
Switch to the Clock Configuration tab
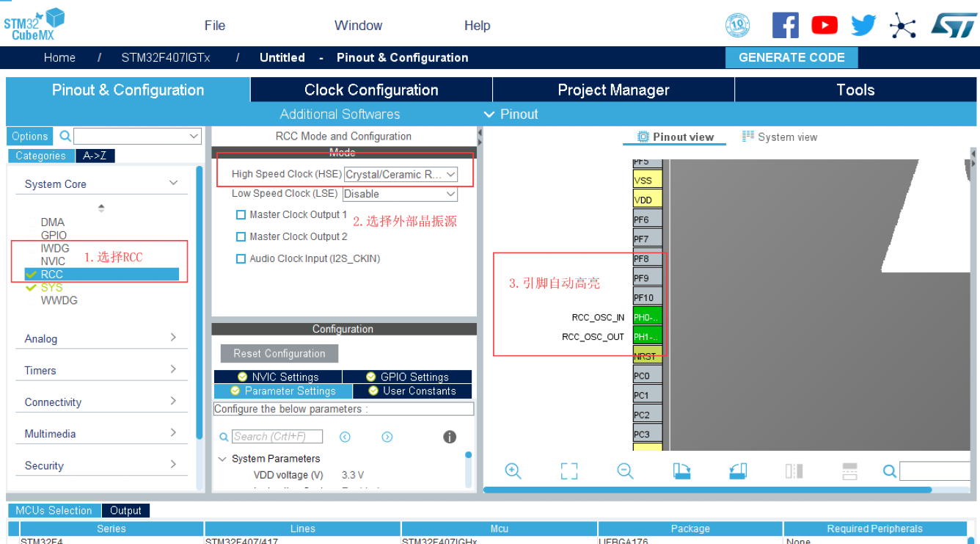click(x=371, y=90)
